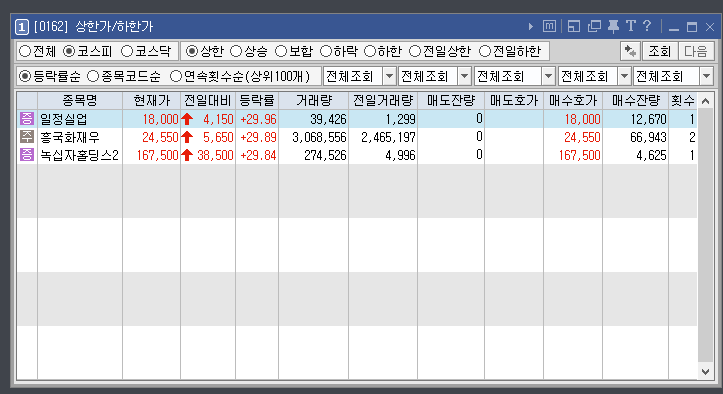This screenshot has height=394, width=723.
Task: Click the settings icon next to 조회 button
Action: [x=630, y=51]
